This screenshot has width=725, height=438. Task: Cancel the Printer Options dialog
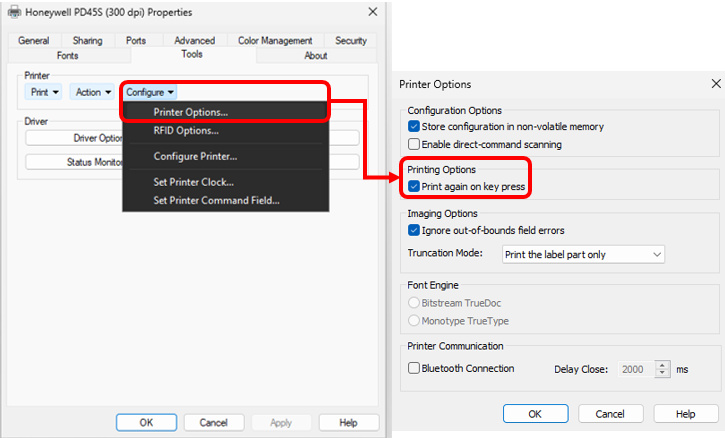[610, 413]
